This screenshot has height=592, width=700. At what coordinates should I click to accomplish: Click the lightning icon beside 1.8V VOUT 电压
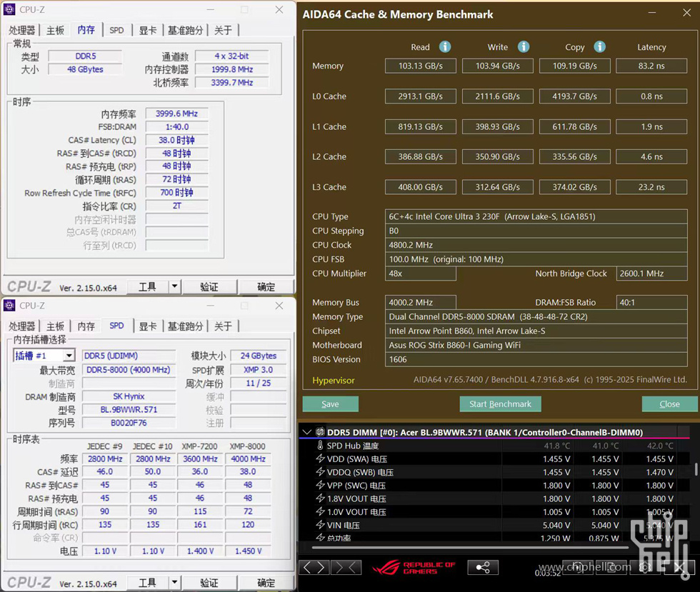[x=320, y=498]
